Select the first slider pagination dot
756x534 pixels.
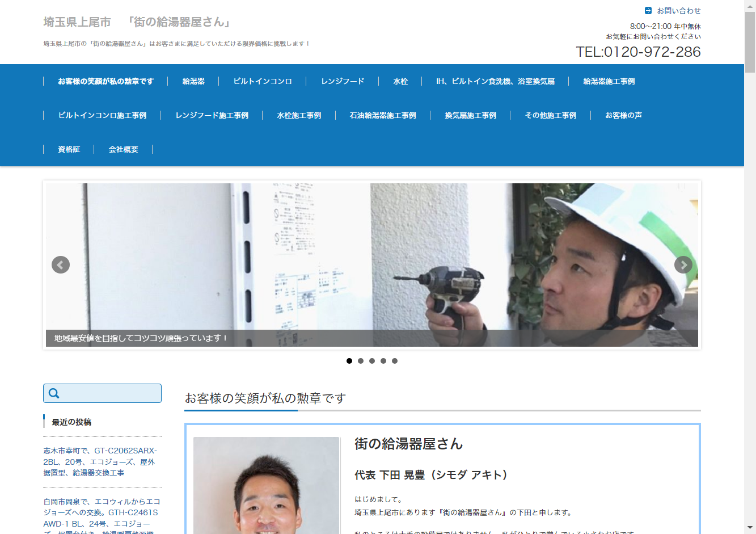349,361
